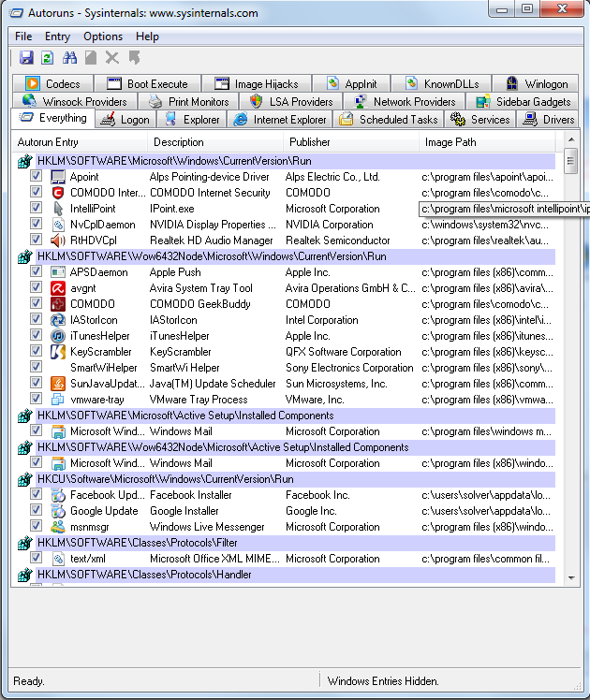Switch to the Logon tab

point(125,120)
